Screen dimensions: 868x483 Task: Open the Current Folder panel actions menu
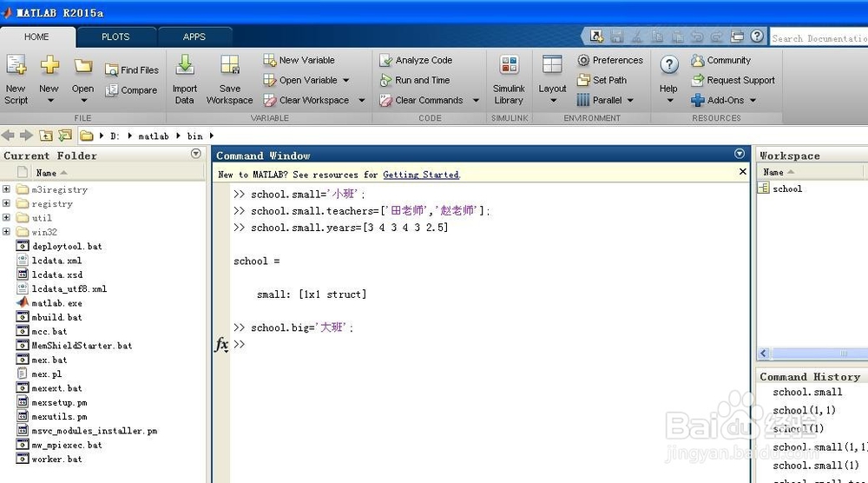coord(195,154)
